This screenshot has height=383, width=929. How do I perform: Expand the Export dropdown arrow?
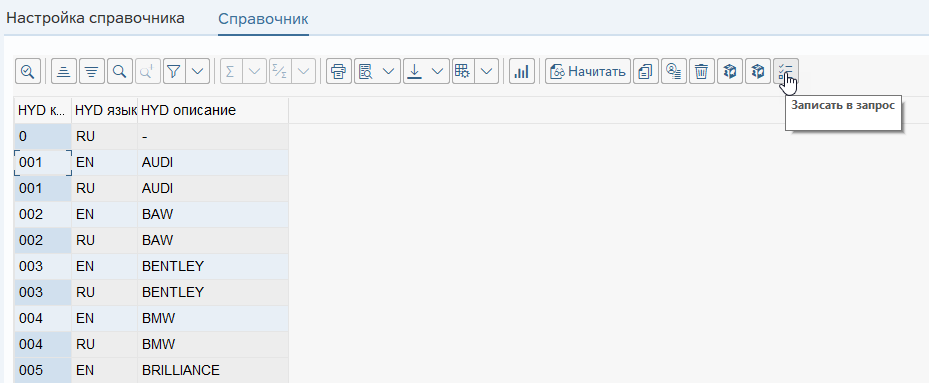click(x=438, y=72)
